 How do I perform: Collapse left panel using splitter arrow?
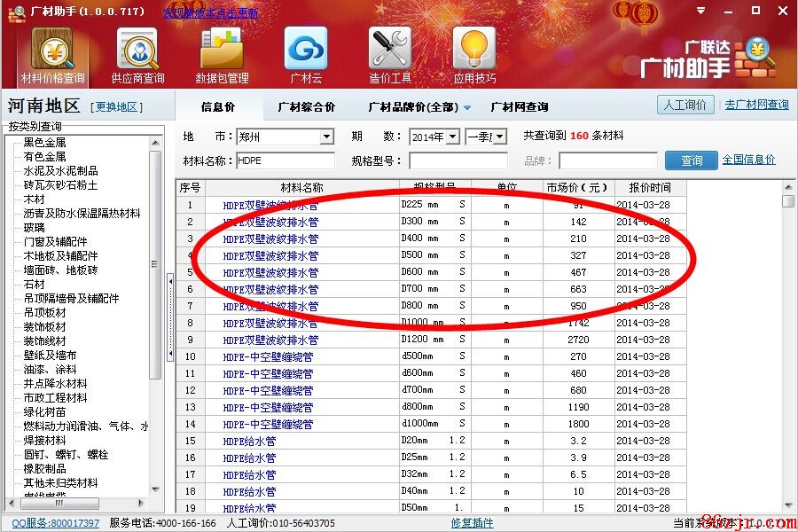point(169,280)
